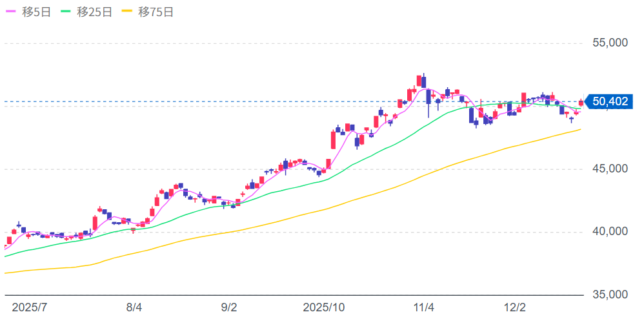Click the 8/4 date axis label
This screenshot has height=321, width=644.
134,307
